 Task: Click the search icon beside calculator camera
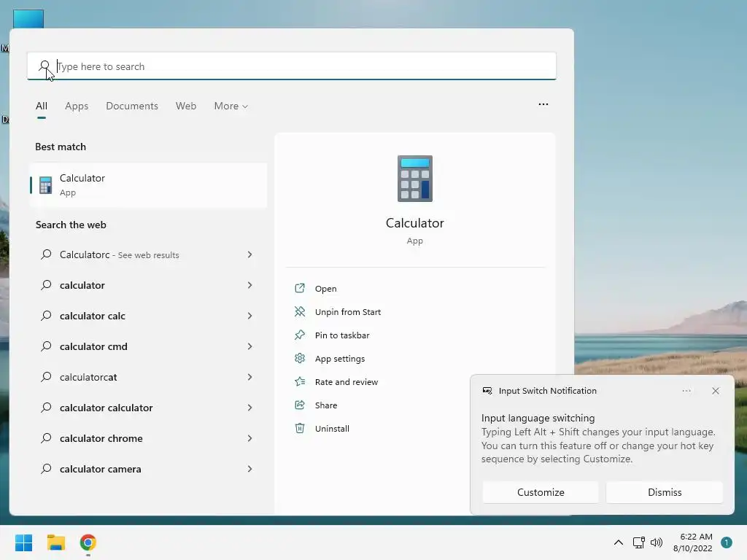[x=46, y=469]
